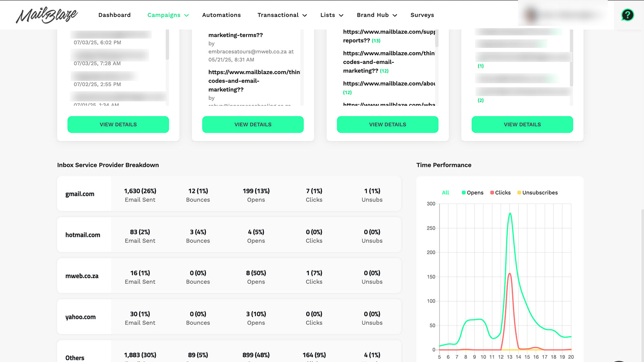Viewport: 644px width, 362px height.
Task: Go to the Dashboard menu item
Action: click(114, 15)
